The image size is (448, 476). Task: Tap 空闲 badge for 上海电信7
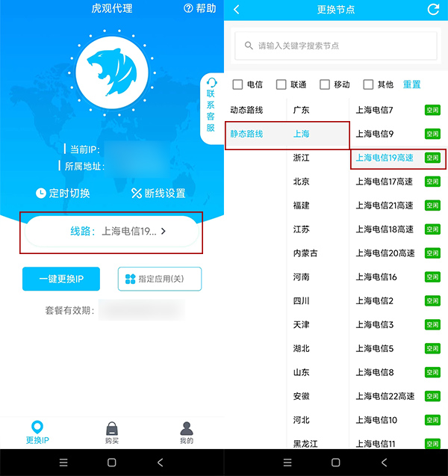[432, 110]
